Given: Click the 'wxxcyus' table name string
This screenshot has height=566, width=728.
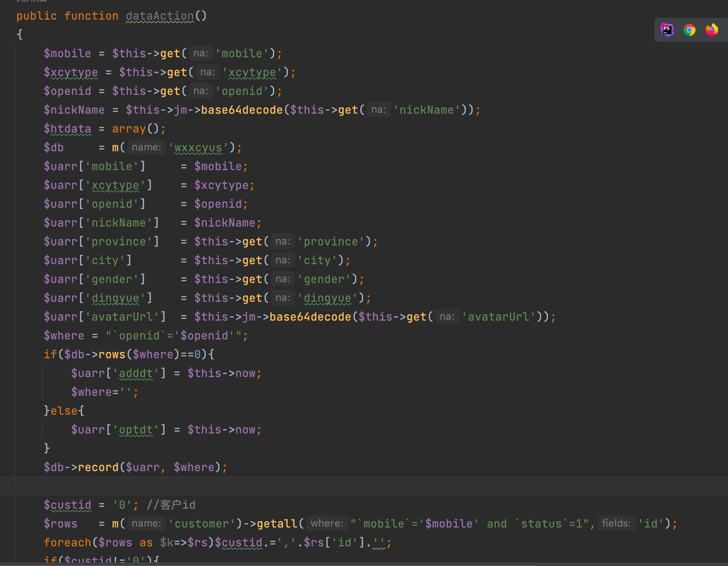Looking at the screenshot, I should click(198, 147).
